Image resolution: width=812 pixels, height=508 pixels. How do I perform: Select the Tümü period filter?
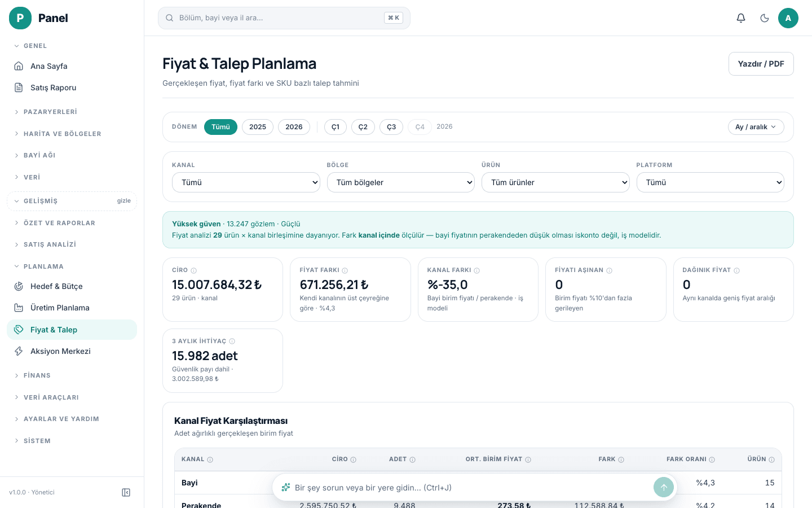tap(220, 127)
